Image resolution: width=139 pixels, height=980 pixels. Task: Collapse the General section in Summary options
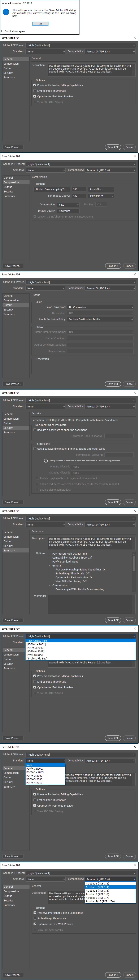click(x=50, y=566)
